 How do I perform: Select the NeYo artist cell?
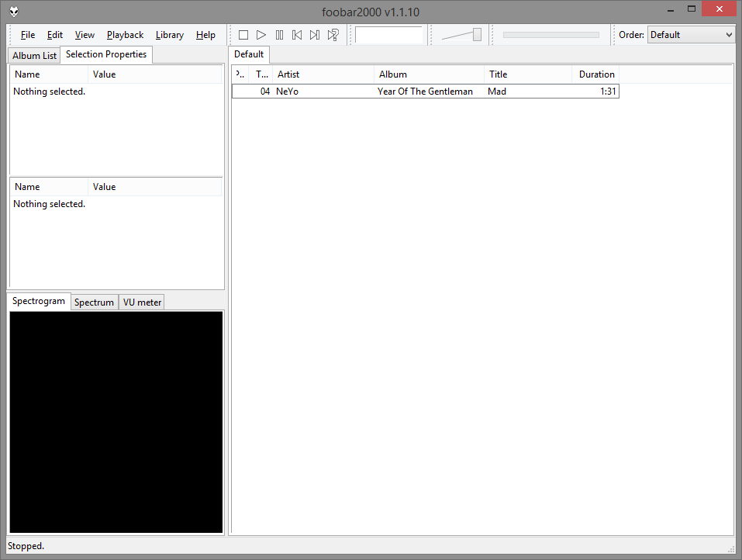pos(287,92)
